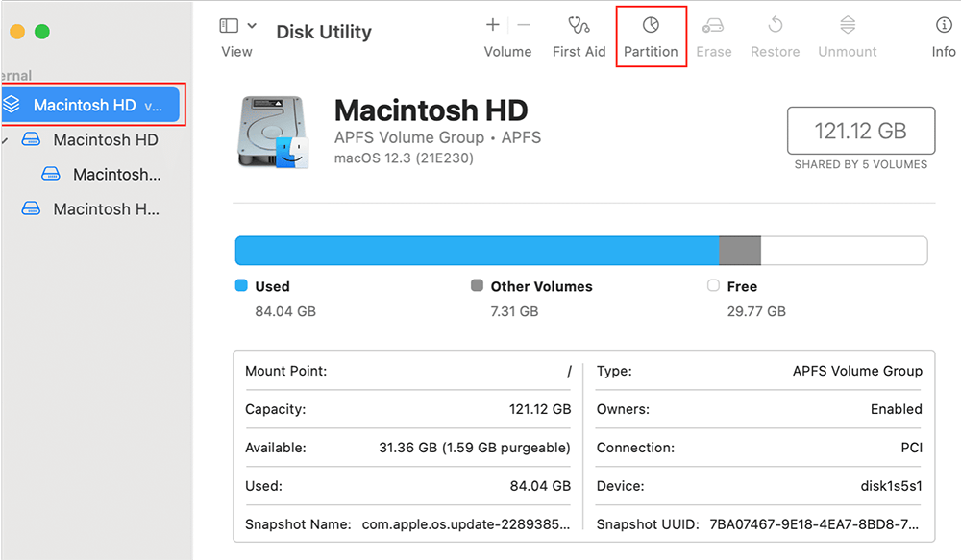961x560 pixels.
Task: Open the Partition pie chart tool
Action: point(651,26)
